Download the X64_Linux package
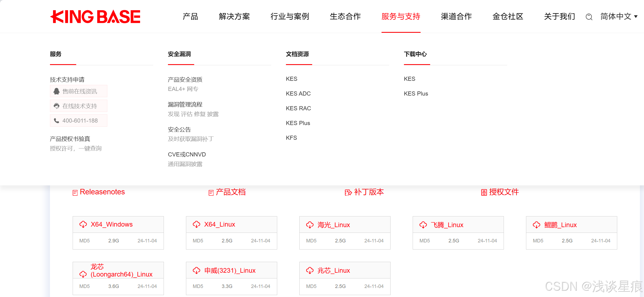The image size is (644, 297). [220, 224]
